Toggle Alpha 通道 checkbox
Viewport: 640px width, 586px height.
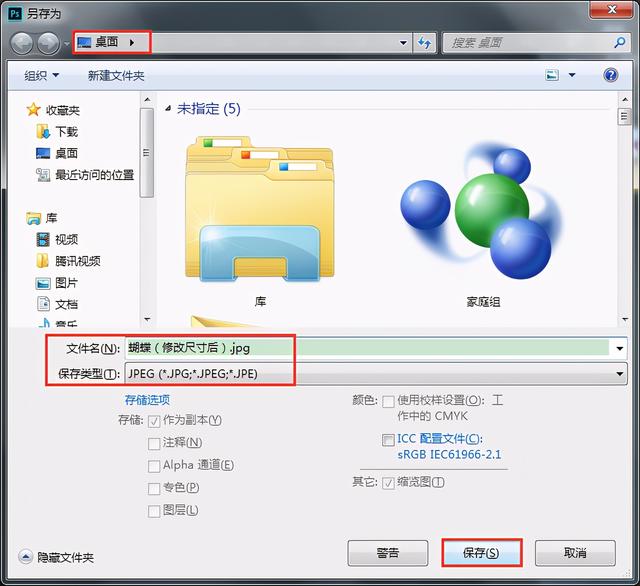click(x=154, y=466)
